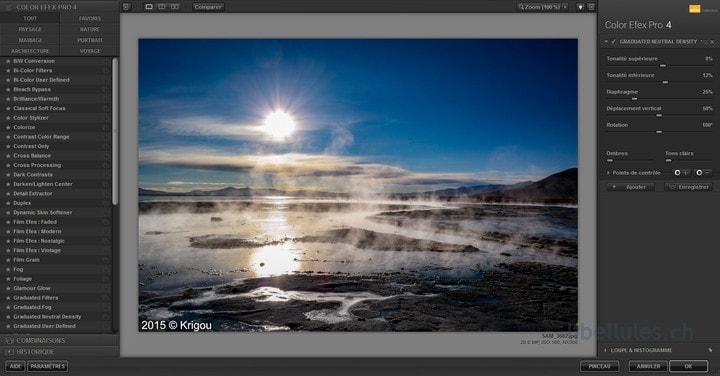The image size is (720, 376).
Task: Open the PARAMÈTRES settings button
Action: 48,366
